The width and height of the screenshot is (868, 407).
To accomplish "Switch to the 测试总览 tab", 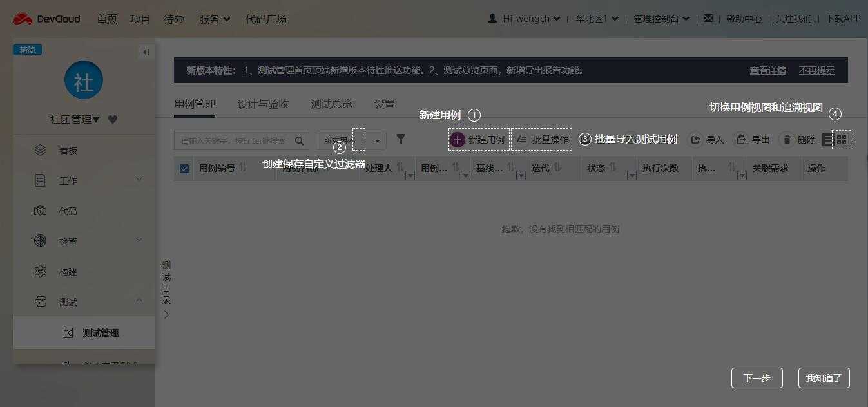I will tap(331, 104).
